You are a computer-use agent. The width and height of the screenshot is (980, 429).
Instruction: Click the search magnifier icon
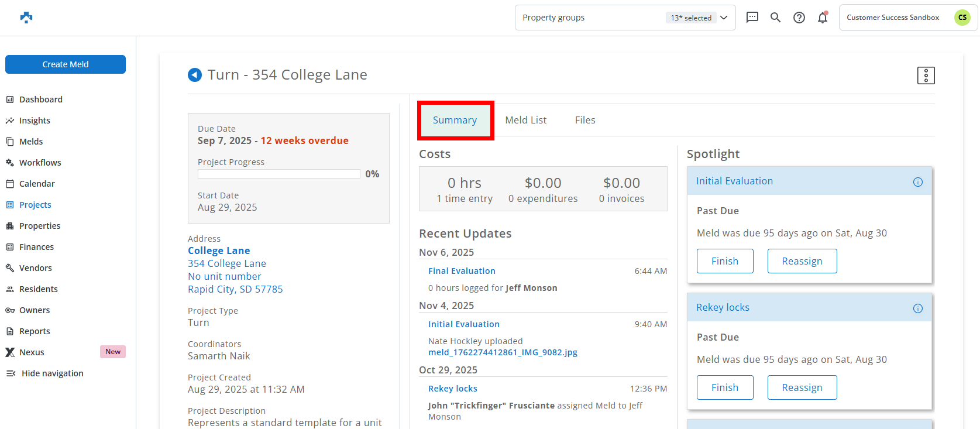[775, 18]
